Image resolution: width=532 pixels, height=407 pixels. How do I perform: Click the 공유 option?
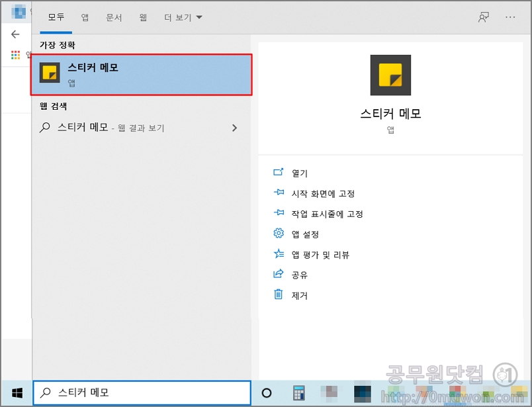tap(300, 275)
